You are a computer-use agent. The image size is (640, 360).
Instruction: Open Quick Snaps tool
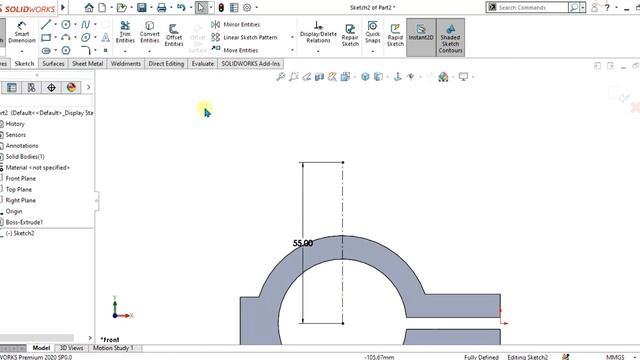pos(372,32)
